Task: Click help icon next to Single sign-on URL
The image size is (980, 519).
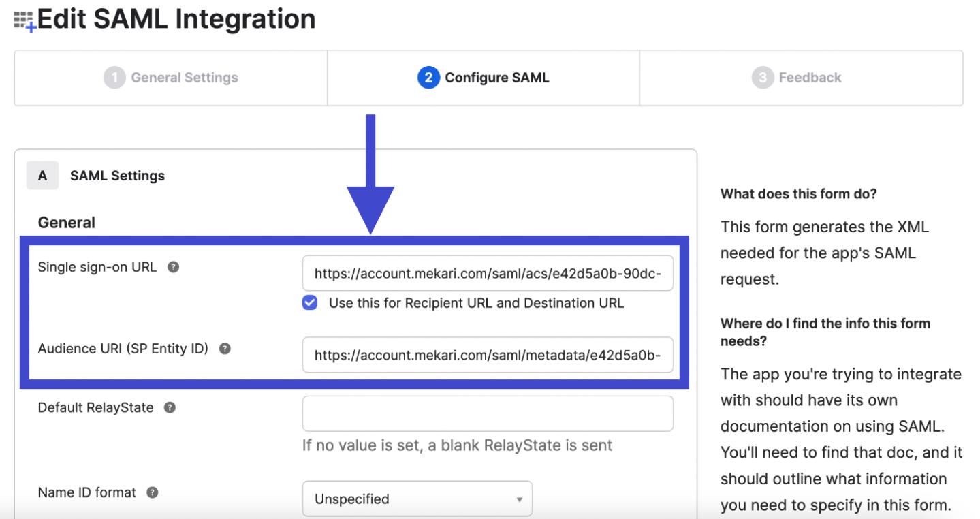Action: 174,267
